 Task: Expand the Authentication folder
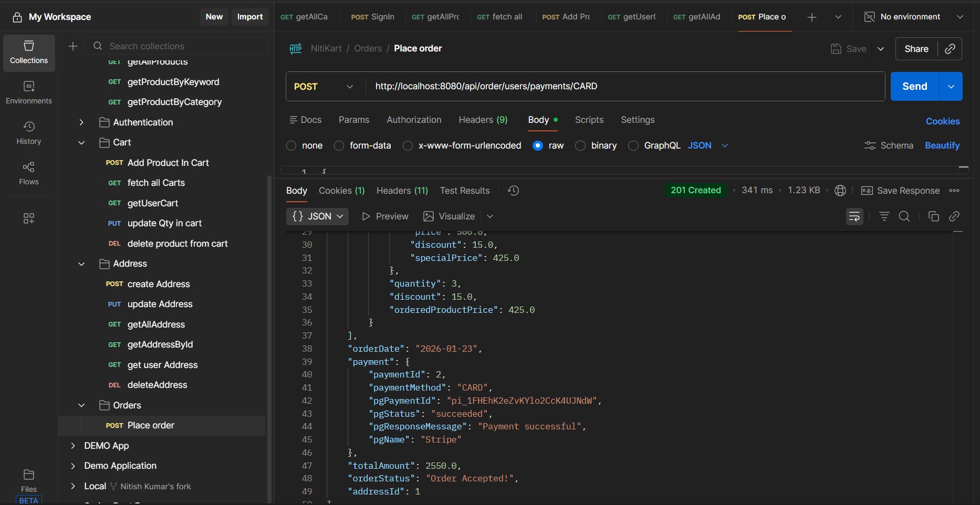click(x=81, y=122)
